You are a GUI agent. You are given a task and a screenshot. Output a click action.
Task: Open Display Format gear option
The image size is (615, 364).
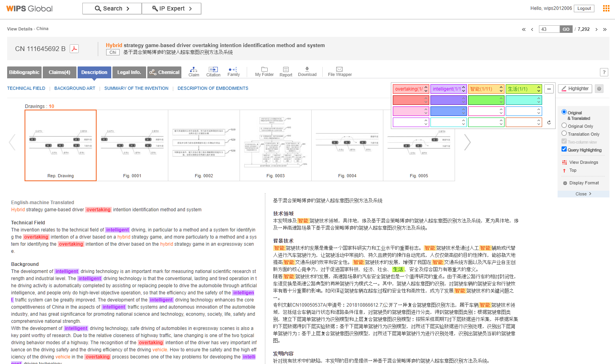point(581,183)
